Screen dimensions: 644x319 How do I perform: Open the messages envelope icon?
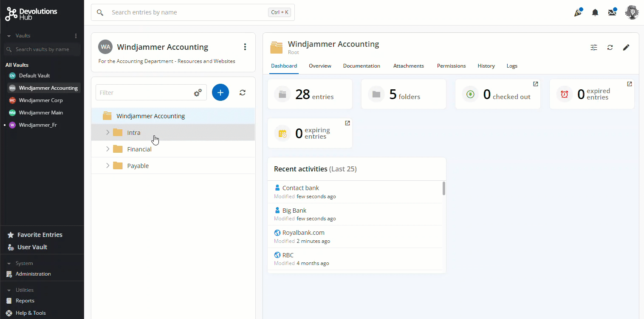click(x=612, y=12)
